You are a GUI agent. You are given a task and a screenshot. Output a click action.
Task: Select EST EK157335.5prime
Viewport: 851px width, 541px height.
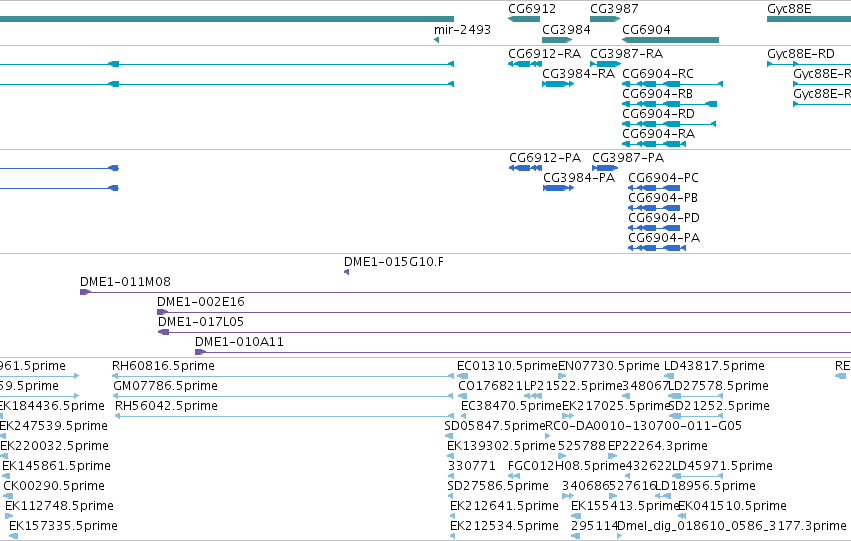[63, 527]
